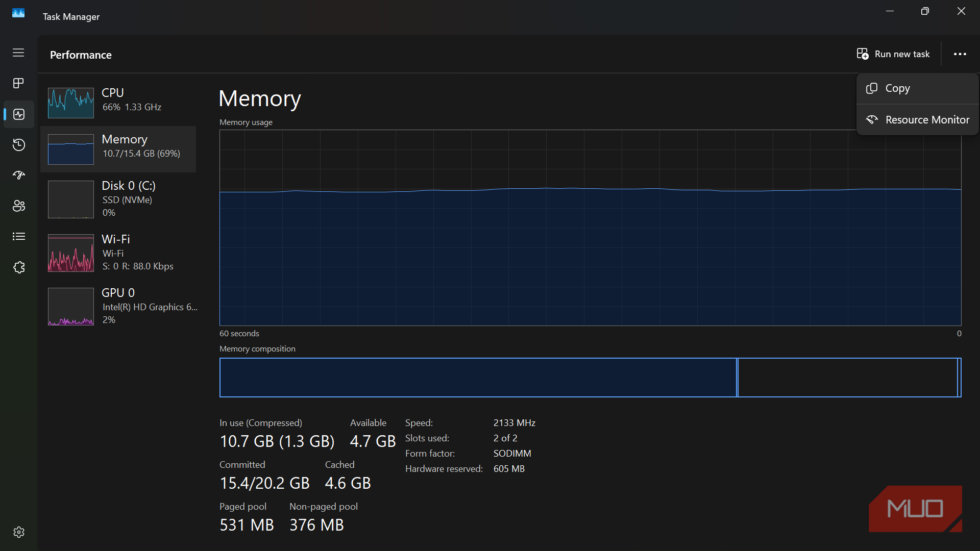
Task: Click the Wi-Fi mini graph thumbnail
Action: (71, 253)
